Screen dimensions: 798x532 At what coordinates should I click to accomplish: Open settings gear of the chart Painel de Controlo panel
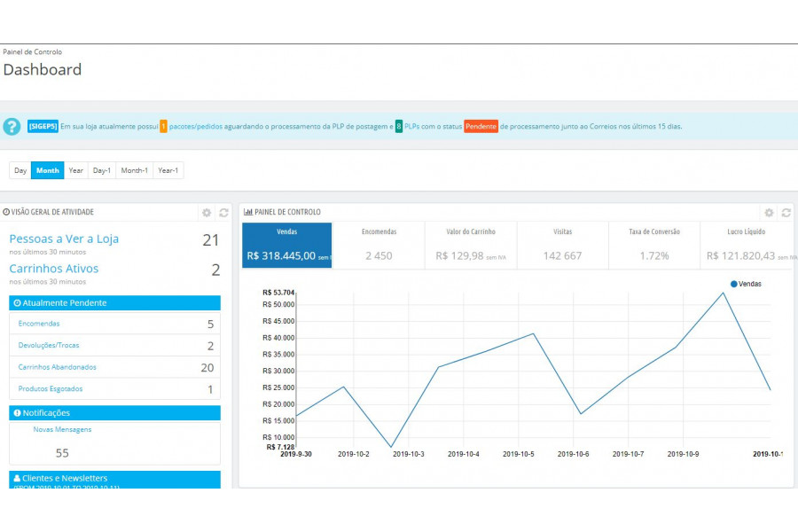[x=769, y=213]
